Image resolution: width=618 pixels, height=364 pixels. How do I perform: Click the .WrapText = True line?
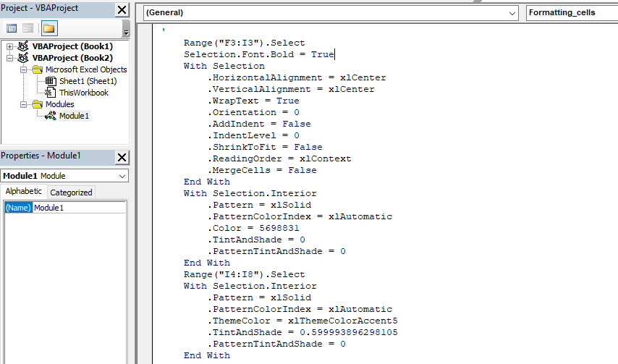coord(253,101)
